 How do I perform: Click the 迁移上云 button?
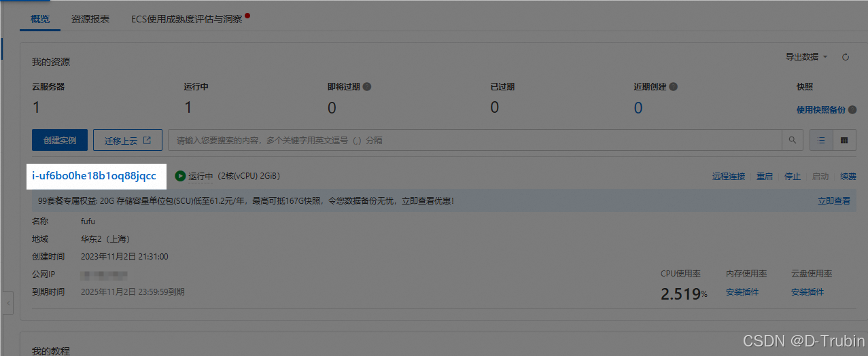coord(127,141)
